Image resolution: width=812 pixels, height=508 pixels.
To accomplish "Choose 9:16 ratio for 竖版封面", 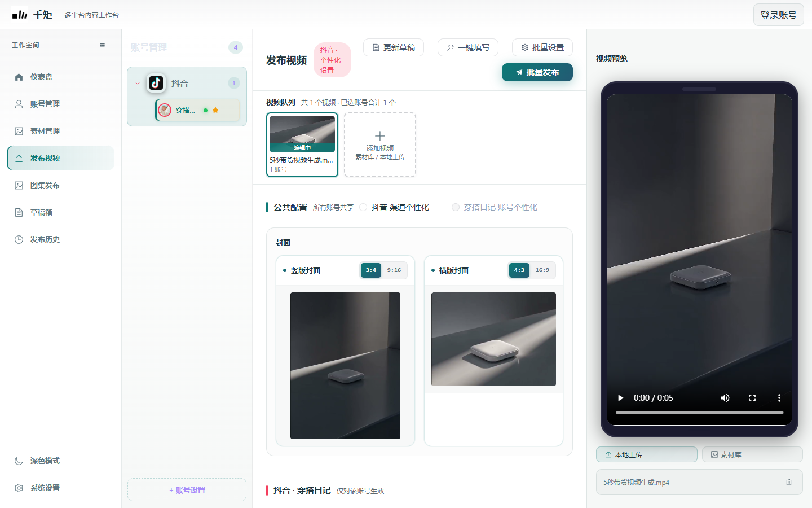I will click(x=394, y=270).
